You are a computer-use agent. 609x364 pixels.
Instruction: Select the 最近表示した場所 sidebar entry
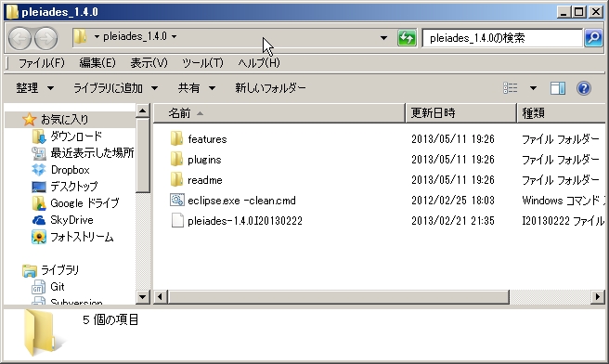(x=92, y=153)
